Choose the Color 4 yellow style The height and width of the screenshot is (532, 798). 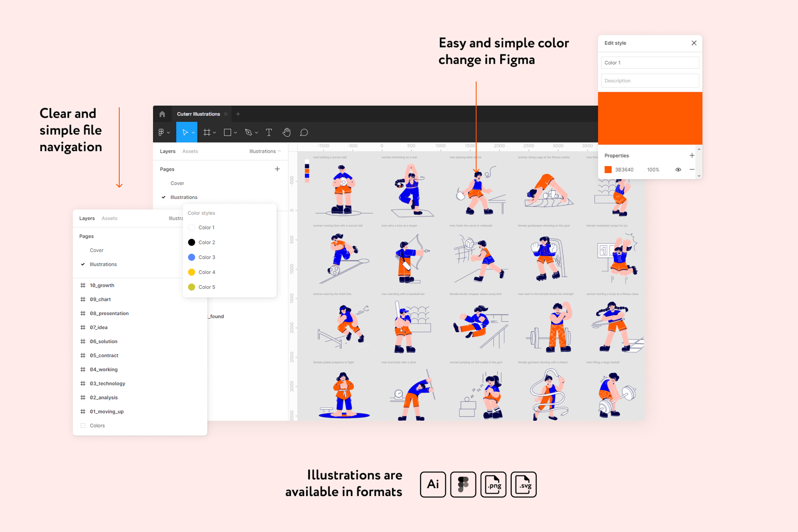[x=206, y=272]
